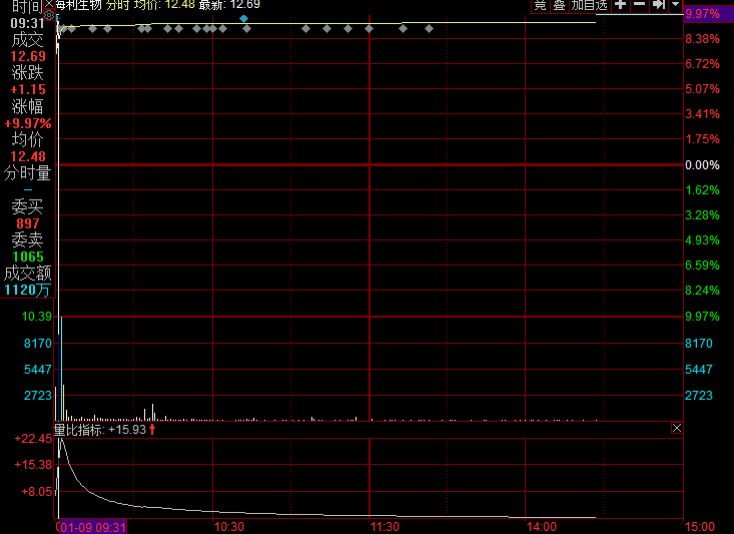Image resolution: width=734 pixels, height=534 pixels.
Task: Click the 成交额 1120万 value
Action: tap(27, 290)
